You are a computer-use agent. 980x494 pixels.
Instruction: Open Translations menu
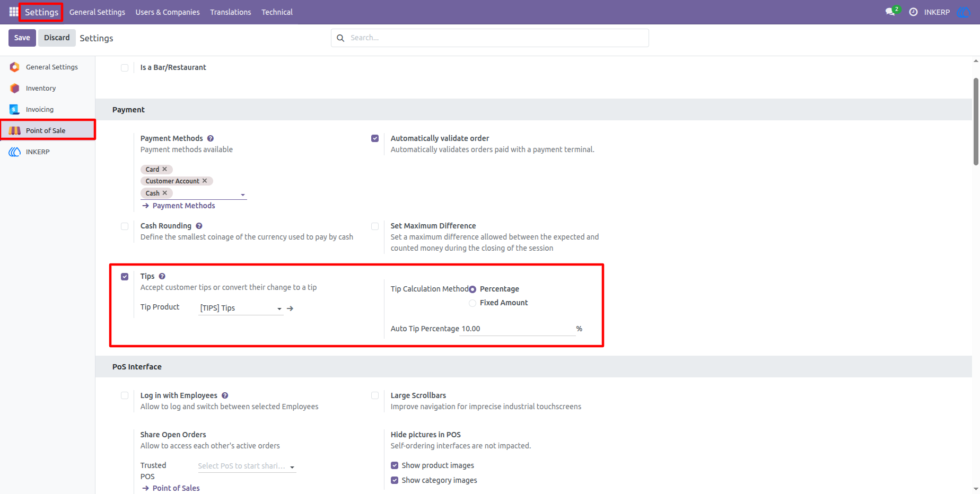231,12
